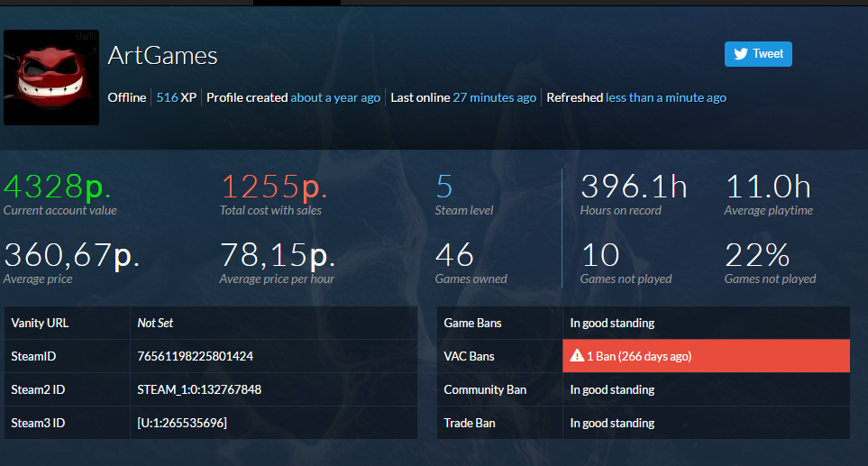Click the '11.0h' average playtime value
Viewport: 868px width, 466px height.
point(768,187)
